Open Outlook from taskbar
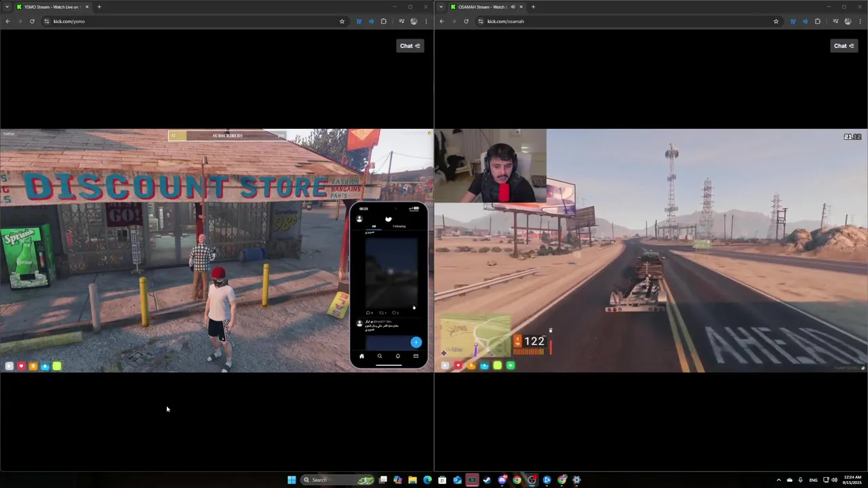The image size is (868, 488). tap(457, 480)
